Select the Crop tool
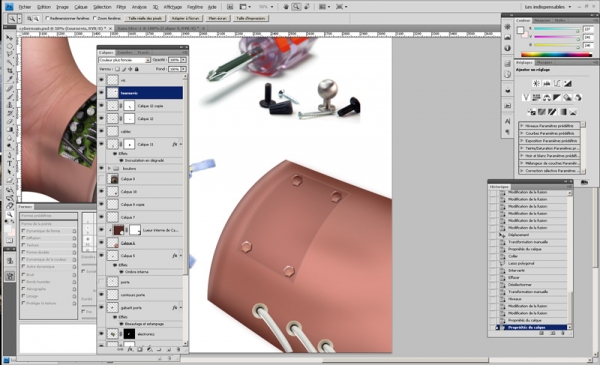Image resolution: width=600 pixels, height=365 pixels. [10, 71]
